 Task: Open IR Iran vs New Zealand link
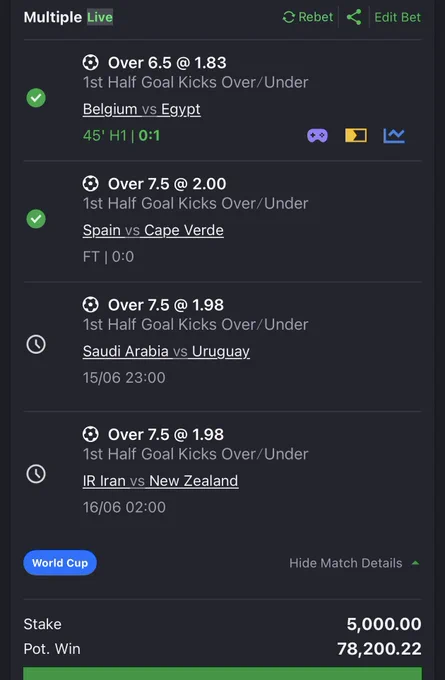click(x=160, y=481)
